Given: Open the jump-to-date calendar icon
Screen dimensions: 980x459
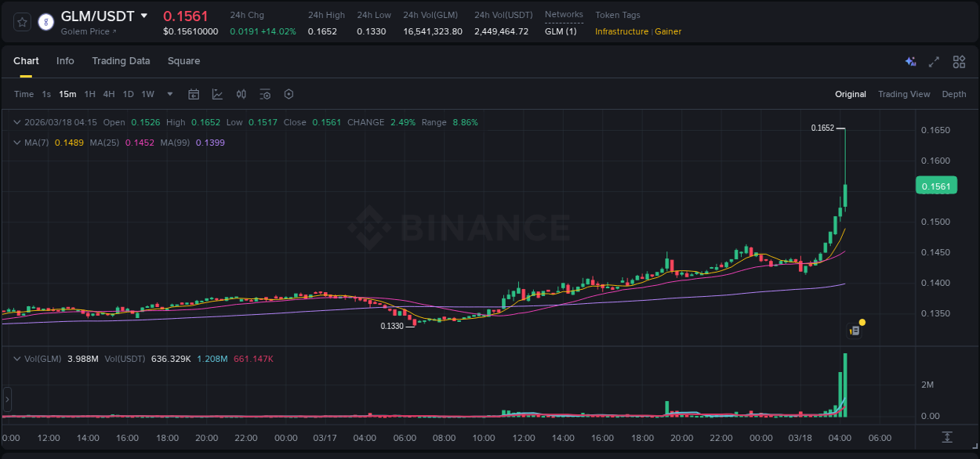Looking at the screenshot, I should [x=194, y=94].
